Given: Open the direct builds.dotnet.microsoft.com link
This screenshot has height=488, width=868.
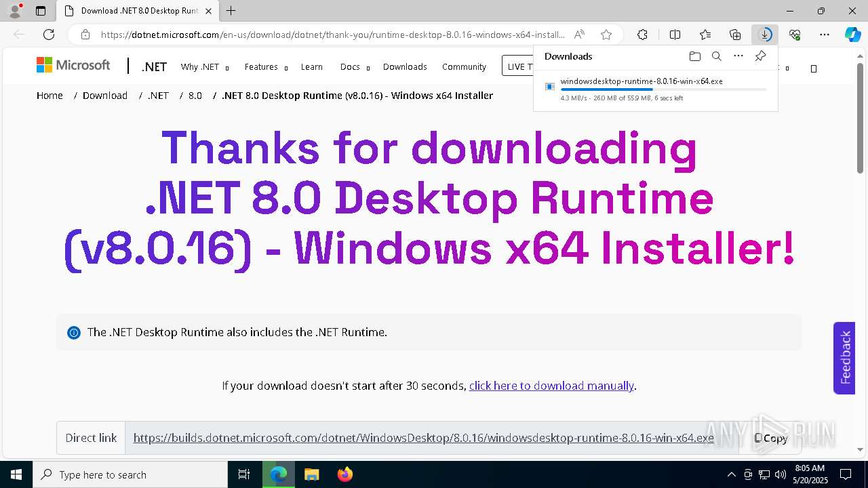Looking at the screenshot, I should 423,438.
